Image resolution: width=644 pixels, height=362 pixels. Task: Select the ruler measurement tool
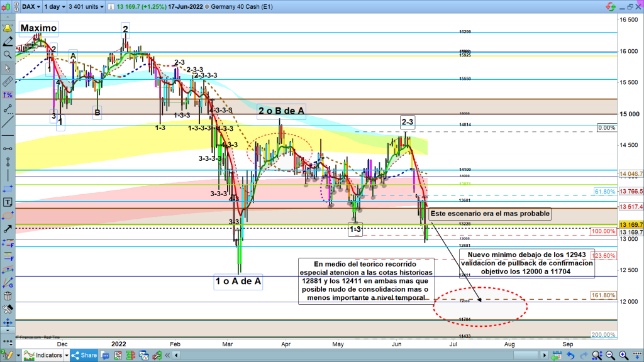[x=8, y=81]
